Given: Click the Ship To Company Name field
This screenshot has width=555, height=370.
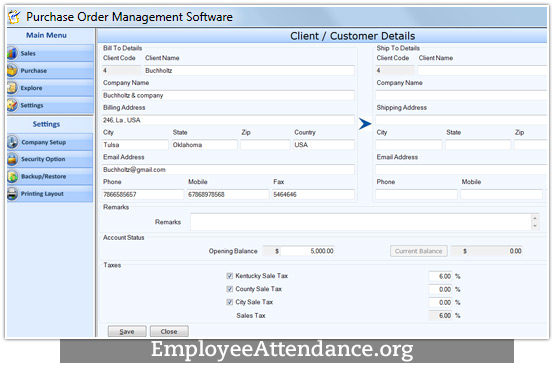Looking at the screenshot, I should (462, 95).
